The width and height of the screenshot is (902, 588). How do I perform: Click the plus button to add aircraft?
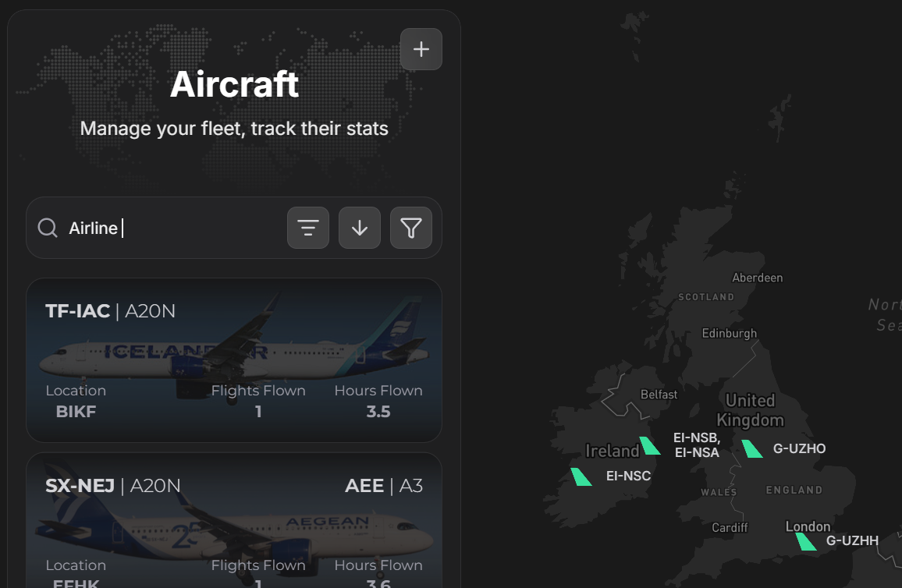click(x=421, y=49)
